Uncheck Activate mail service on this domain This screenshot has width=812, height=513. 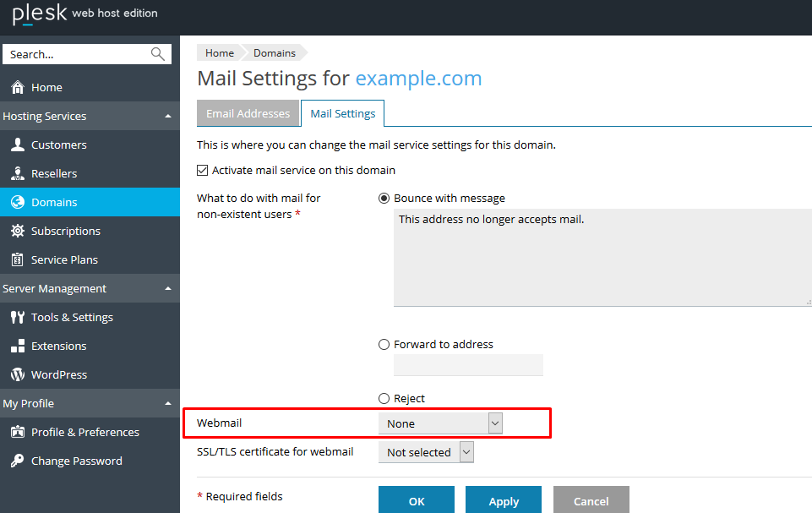pyautogui.click(x=203, y=171)
